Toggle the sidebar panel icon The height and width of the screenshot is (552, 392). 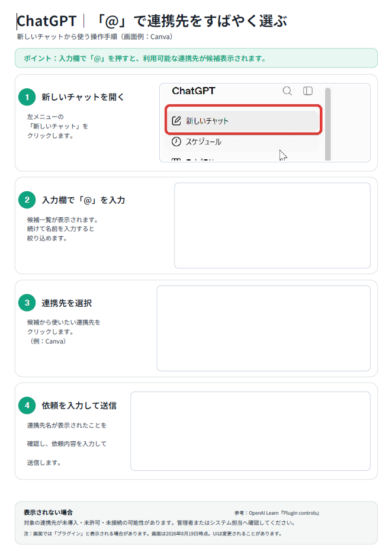[308, 91]
